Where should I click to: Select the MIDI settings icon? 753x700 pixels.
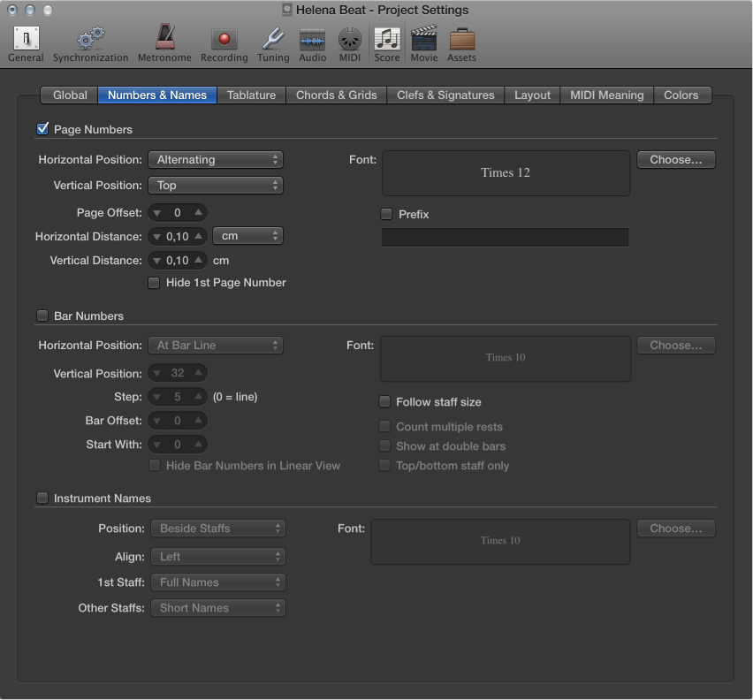[349, 39]
